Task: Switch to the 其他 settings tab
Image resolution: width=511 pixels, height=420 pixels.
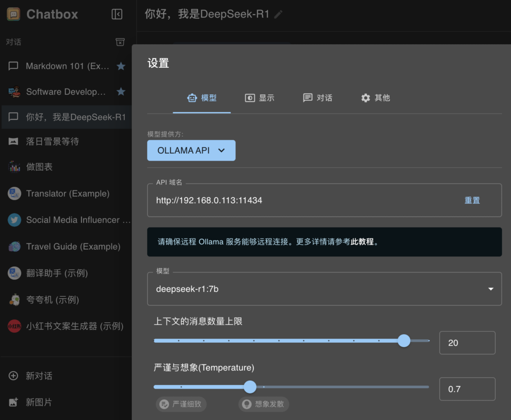Action: click(375, 98)
